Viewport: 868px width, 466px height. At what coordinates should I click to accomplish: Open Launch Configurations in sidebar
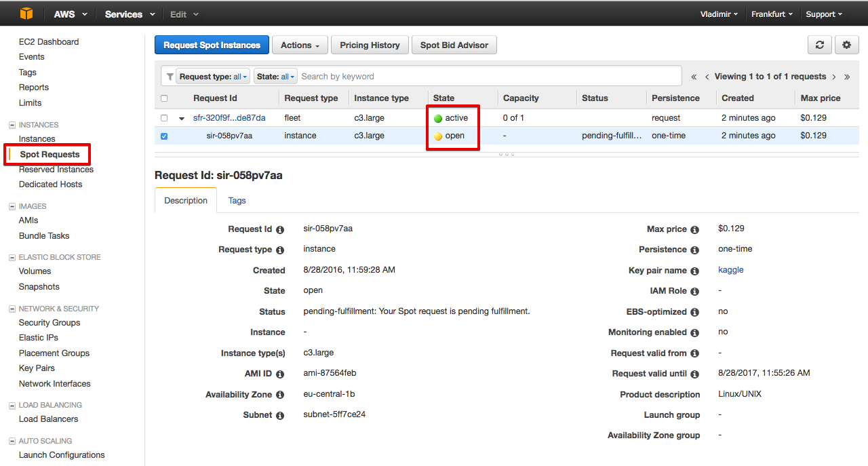coord(62,455)
